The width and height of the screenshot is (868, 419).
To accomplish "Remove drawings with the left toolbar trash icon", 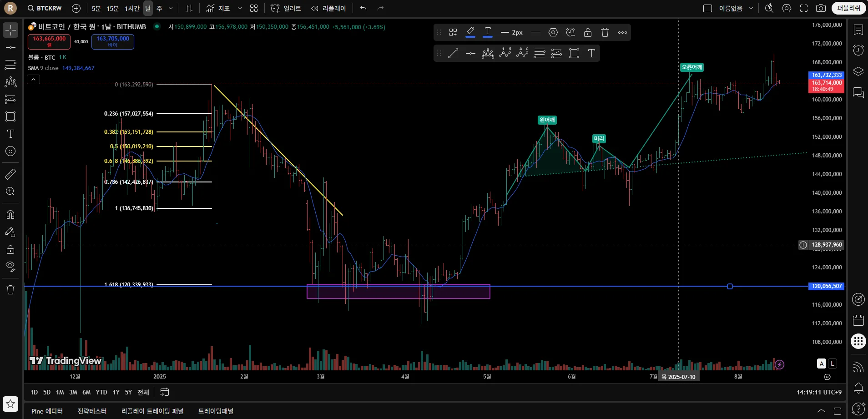I will click(10, 290).
